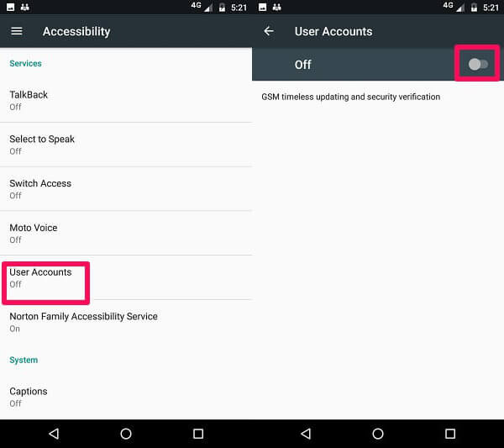Screen dimensions: 504x448
Task: Select User Accounts in Services list
Action: point(126,278)
